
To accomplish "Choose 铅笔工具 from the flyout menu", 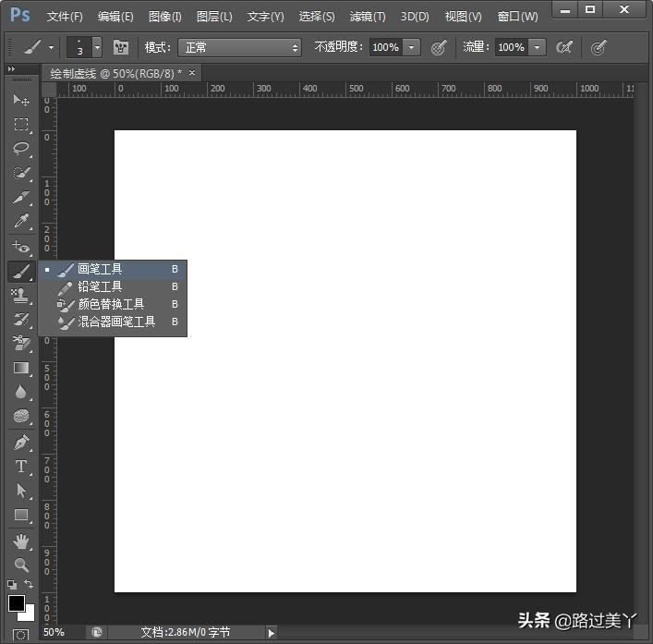I will pyautogui.click(x=100, y=286).
